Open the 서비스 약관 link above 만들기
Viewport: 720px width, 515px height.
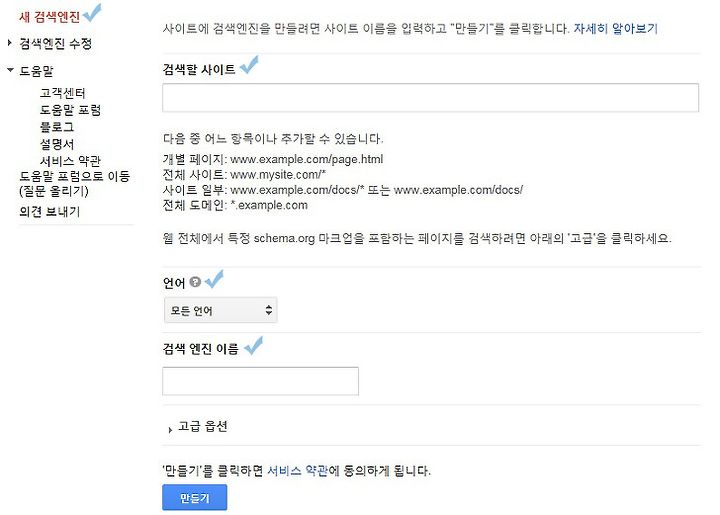point(298,470)
